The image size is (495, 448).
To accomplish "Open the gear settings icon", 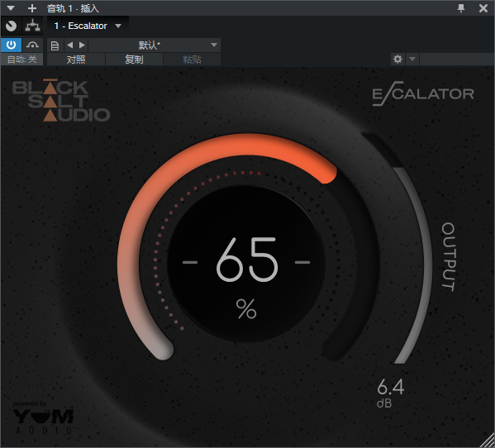I will 397,59.
